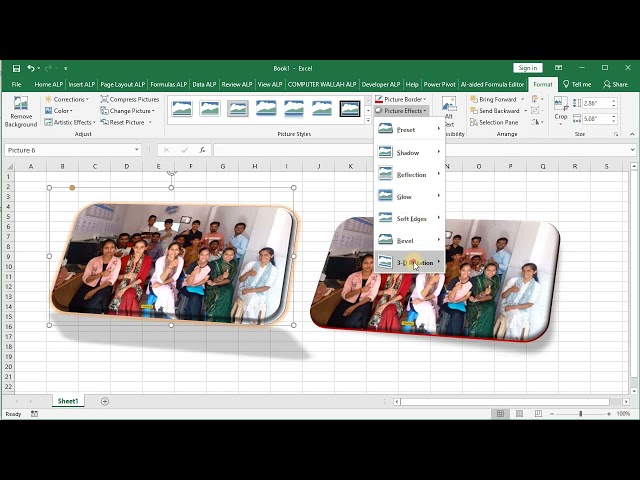Open 3-D Rotation submenu
Screen dimensions: 640x480
click(409, 262)
